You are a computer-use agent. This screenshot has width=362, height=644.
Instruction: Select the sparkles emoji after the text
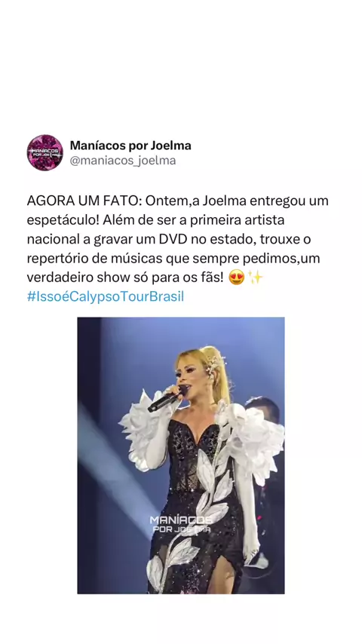point(255,278)
